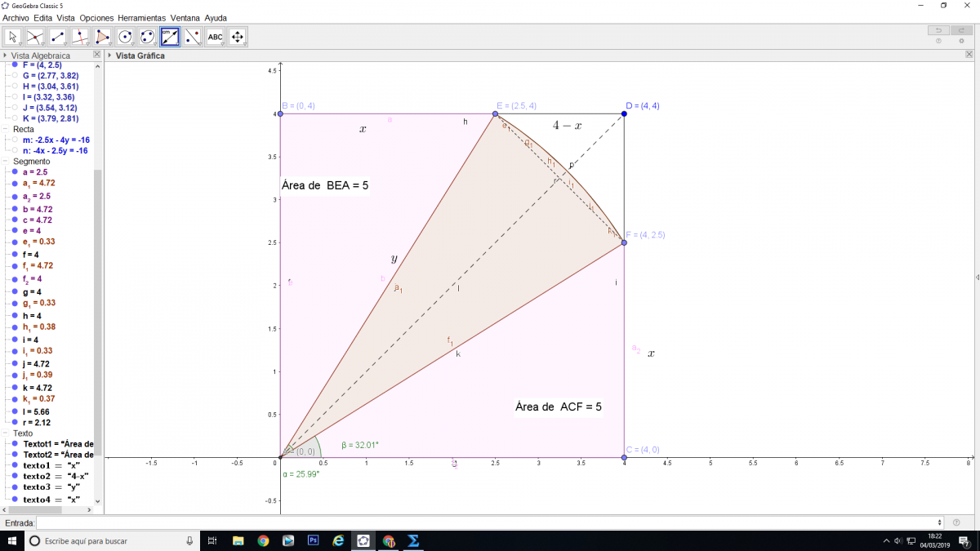
Task: Collapse the Recta group
Action: click(6, 129)
